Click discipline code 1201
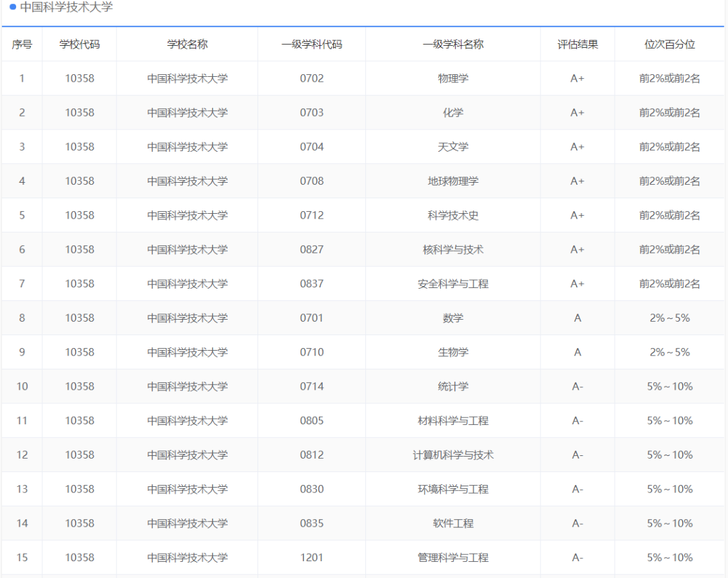 (312, 558)
